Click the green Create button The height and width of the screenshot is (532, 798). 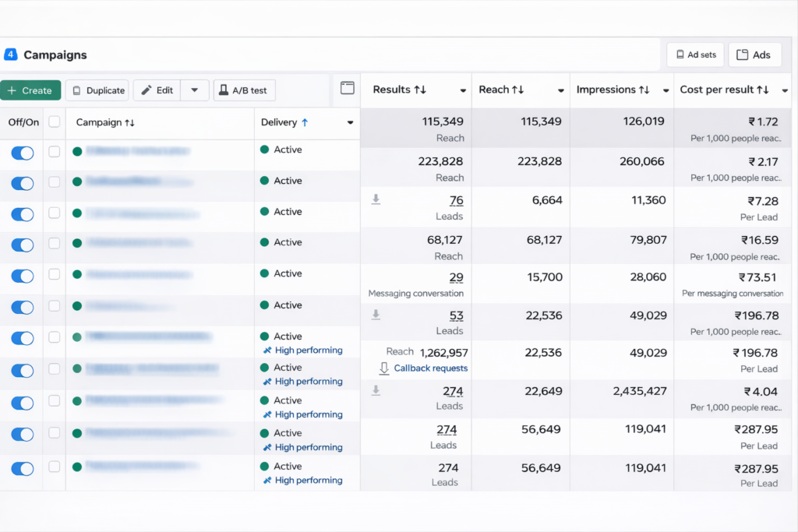tap(30, 90)
